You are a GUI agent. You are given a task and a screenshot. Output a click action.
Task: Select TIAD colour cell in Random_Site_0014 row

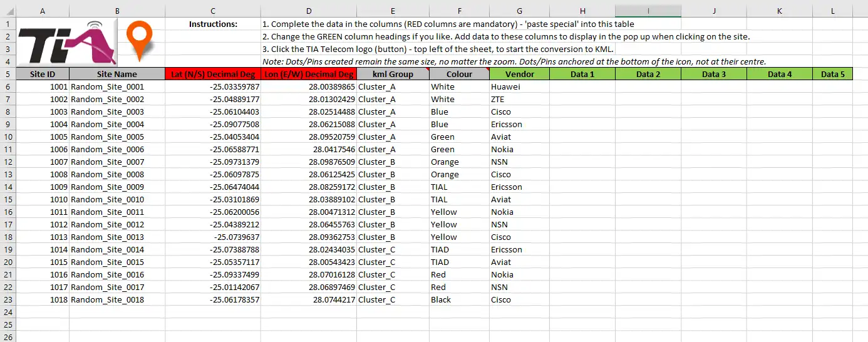[459, 249]
